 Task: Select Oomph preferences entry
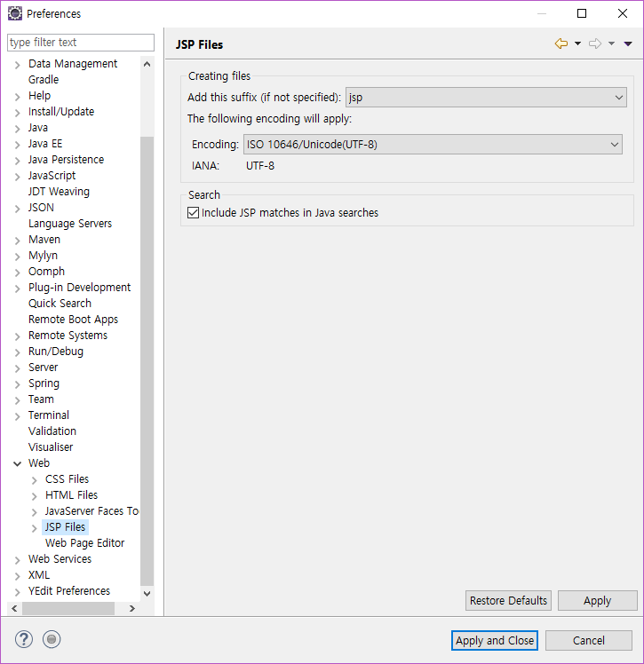46,272
